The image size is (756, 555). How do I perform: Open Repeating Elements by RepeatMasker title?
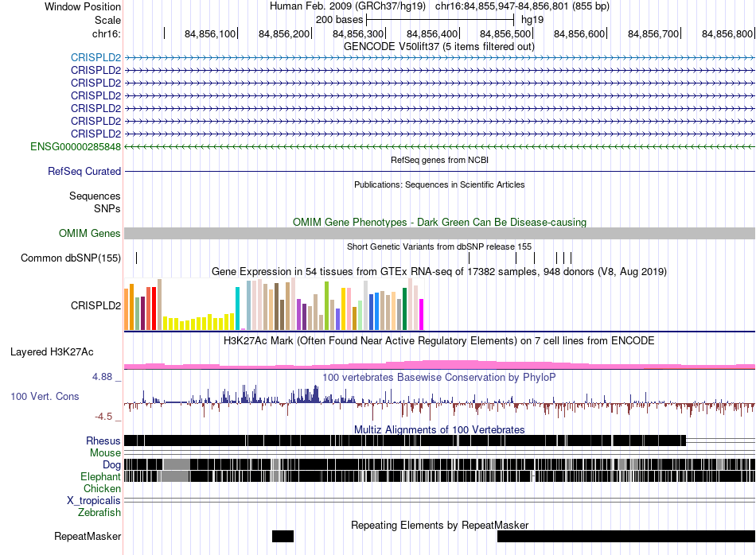(x=439, y=525)
